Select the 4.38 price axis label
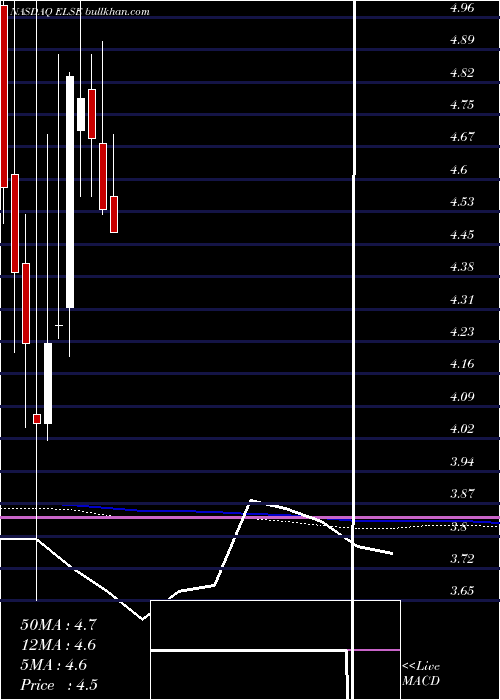500x700 pixels. coord(462,267)
